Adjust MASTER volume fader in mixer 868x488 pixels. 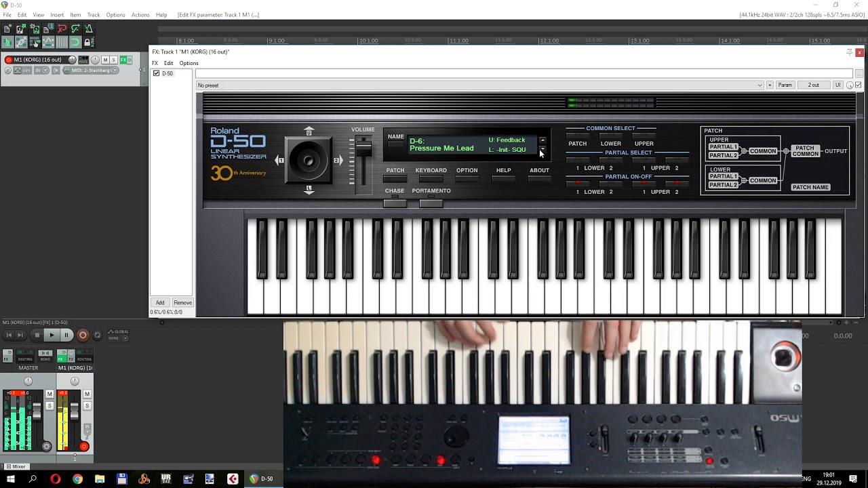37,411
